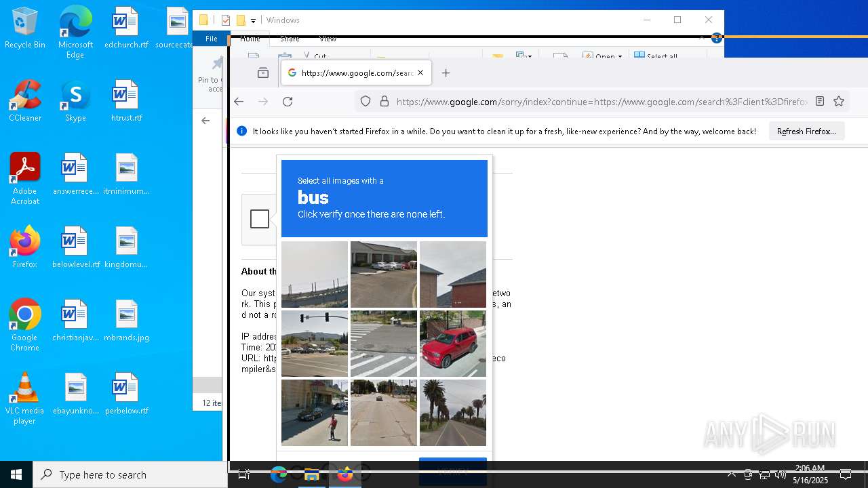Launch Skype from the desktop
The height and width of the screenshot is (488, 868).
(x=75, y=101)
